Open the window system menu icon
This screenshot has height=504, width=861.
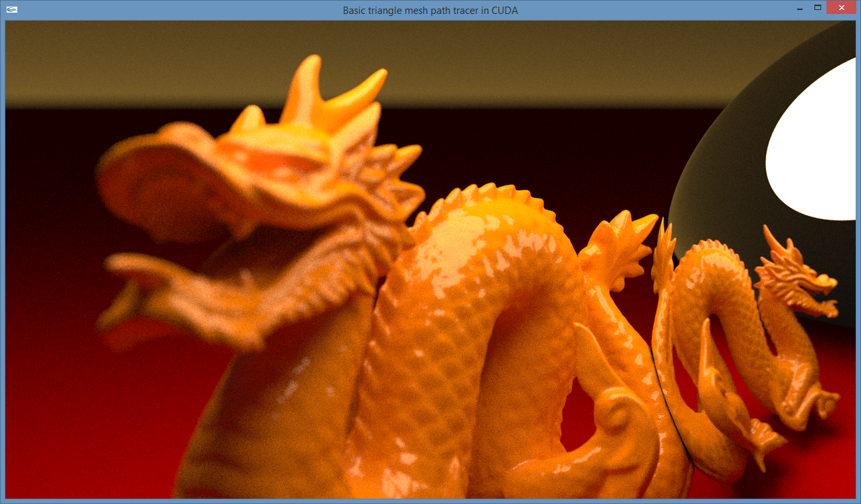click(x=12, y=10)
